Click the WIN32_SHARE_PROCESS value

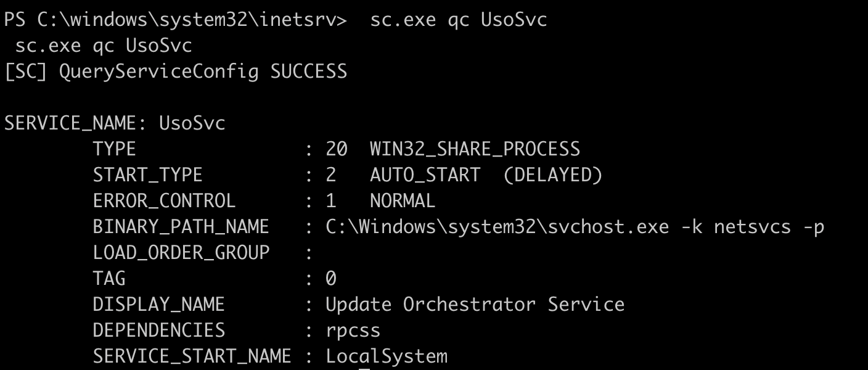pos(475,149)
